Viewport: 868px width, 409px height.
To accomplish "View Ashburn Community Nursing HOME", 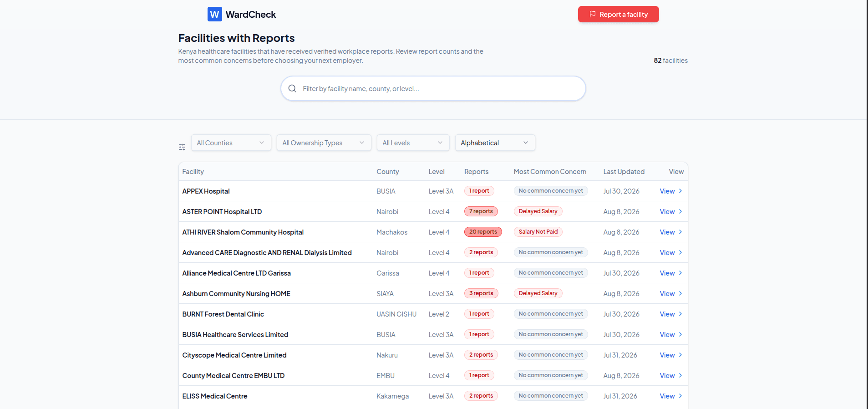I will click(670, 293).
